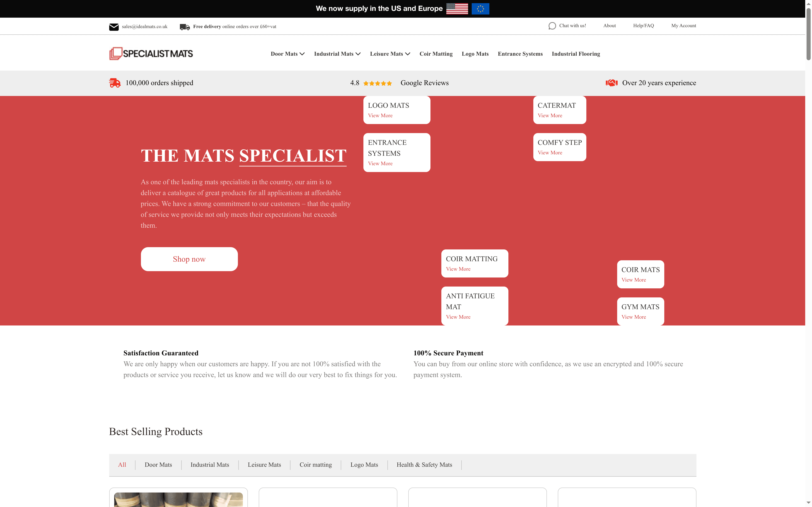Open the My Account link
This screenshot has width=812, height=507.
684,26
